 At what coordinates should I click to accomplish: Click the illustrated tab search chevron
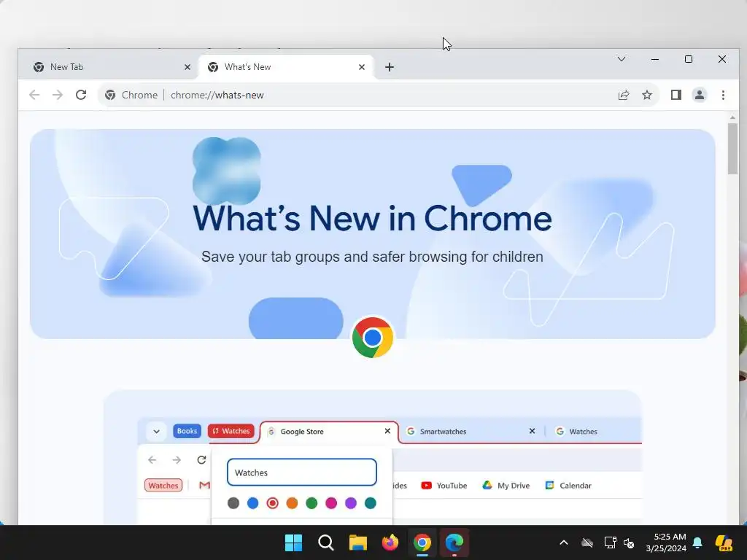(156, 432)
